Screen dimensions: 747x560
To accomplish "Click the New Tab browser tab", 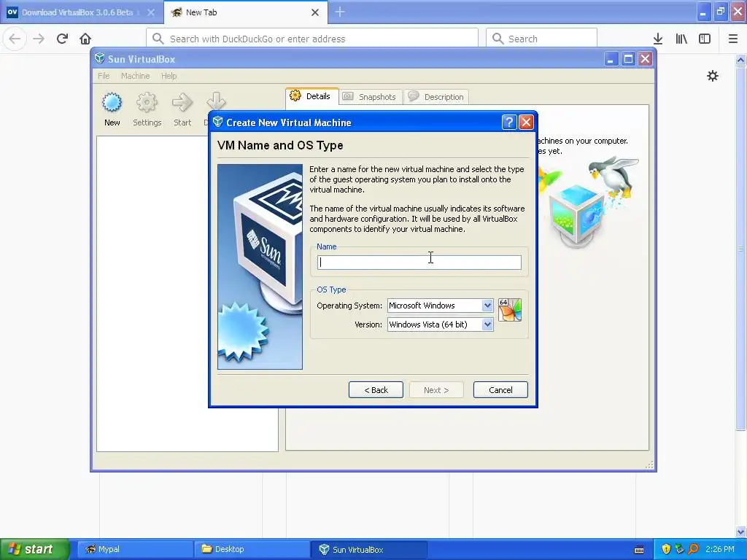I will coord(246,12).
